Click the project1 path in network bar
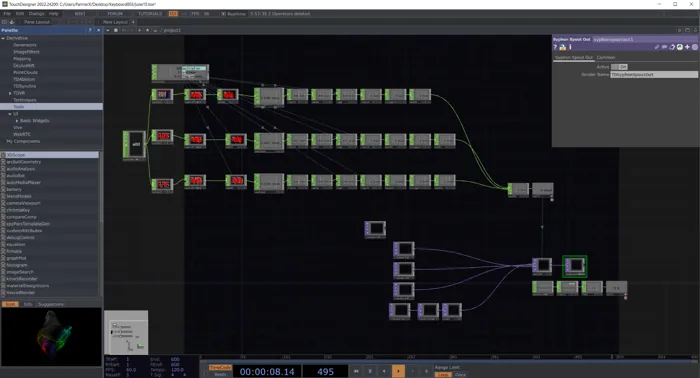 point(172,30)
